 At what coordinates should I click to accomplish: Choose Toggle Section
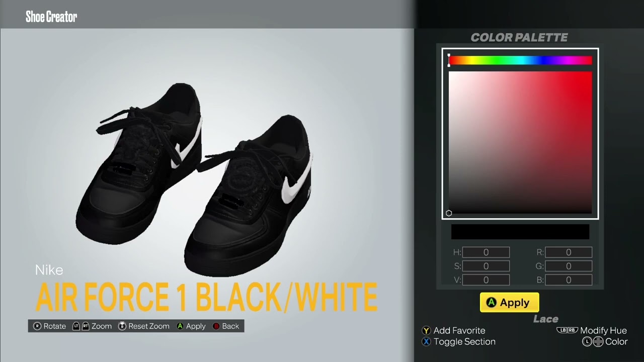[464, 342]
